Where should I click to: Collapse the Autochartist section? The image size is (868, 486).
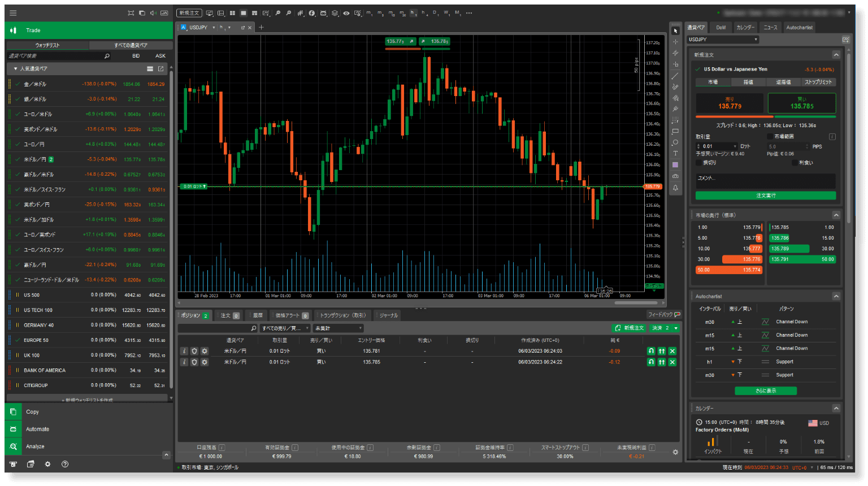(x=836, y=296)
